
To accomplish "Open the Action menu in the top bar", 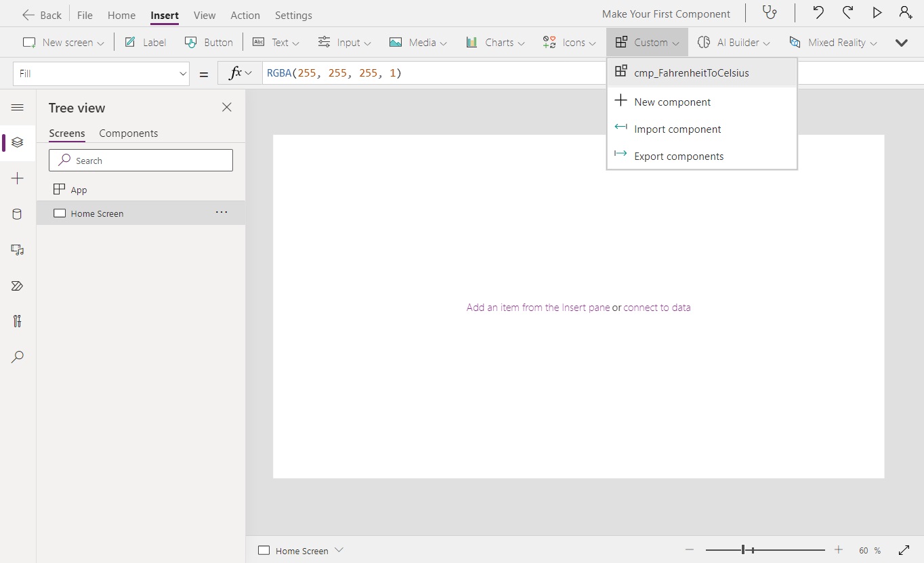I will pyautogui.click(x=245, y=15).
